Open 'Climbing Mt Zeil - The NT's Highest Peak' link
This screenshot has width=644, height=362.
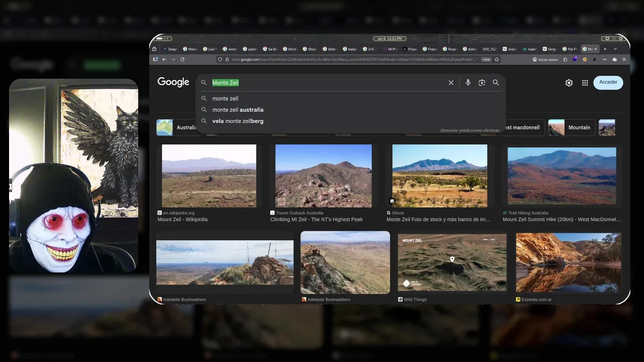(x=316, y=220)
